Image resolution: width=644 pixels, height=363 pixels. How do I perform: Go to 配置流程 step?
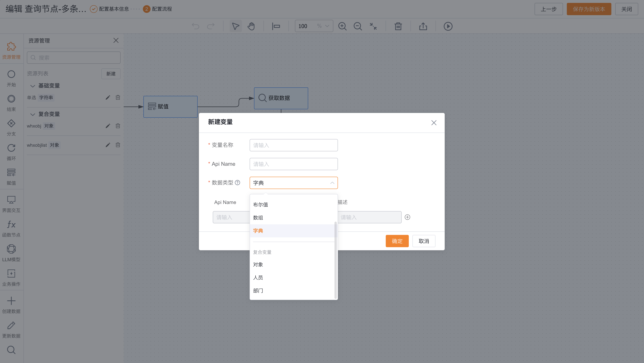pos(157,9)
